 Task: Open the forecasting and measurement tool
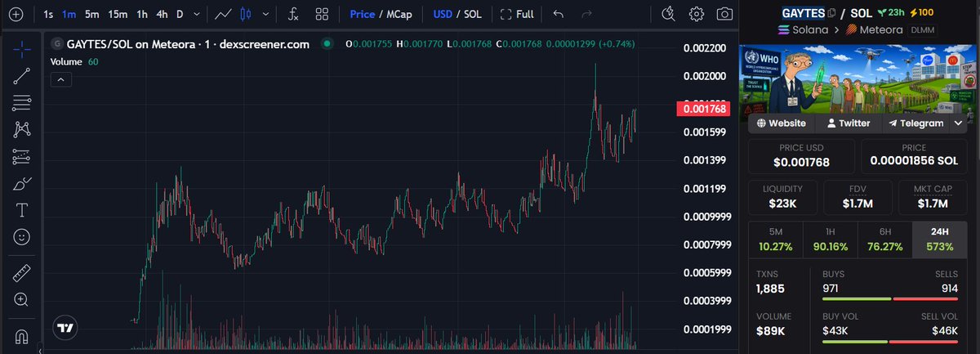[x=22, y=156]
